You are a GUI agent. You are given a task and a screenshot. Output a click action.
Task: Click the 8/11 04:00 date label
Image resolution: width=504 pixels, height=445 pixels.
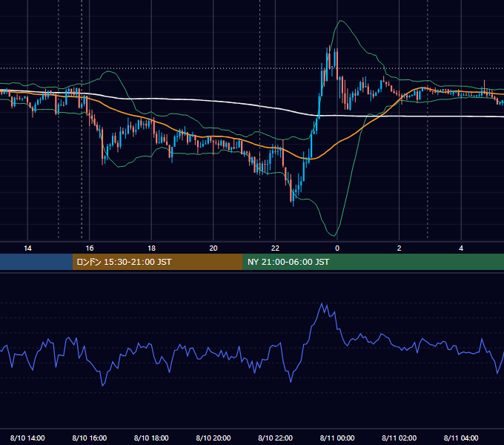coord(461,438)
